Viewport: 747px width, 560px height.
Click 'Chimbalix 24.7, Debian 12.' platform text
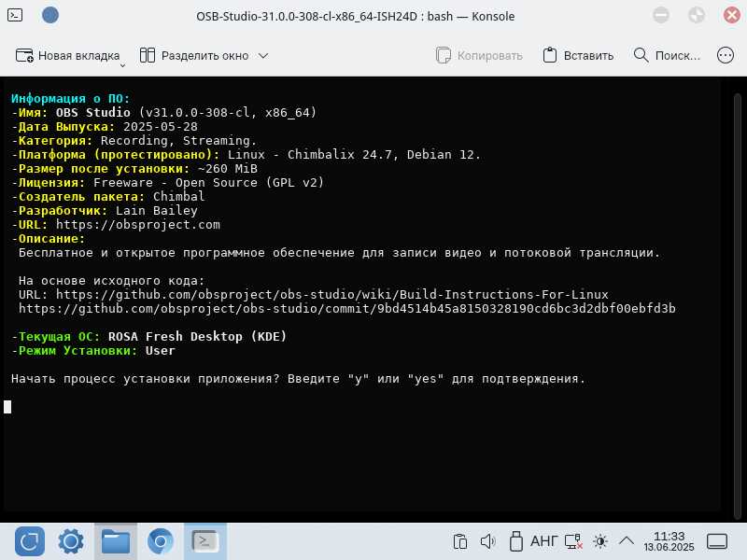384,155
